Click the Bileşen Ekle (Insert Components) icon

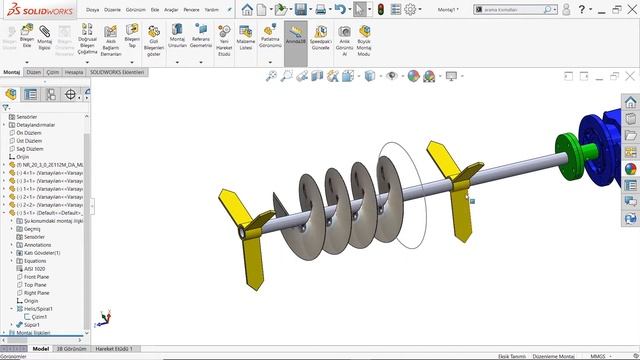click(27, 29)
